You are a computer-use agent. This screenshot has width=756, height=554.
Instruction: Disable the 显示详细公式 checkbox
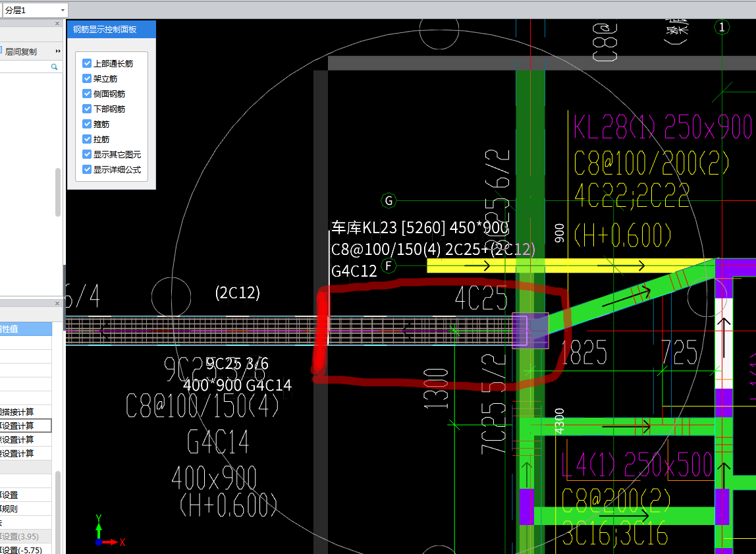click(87, 169)
